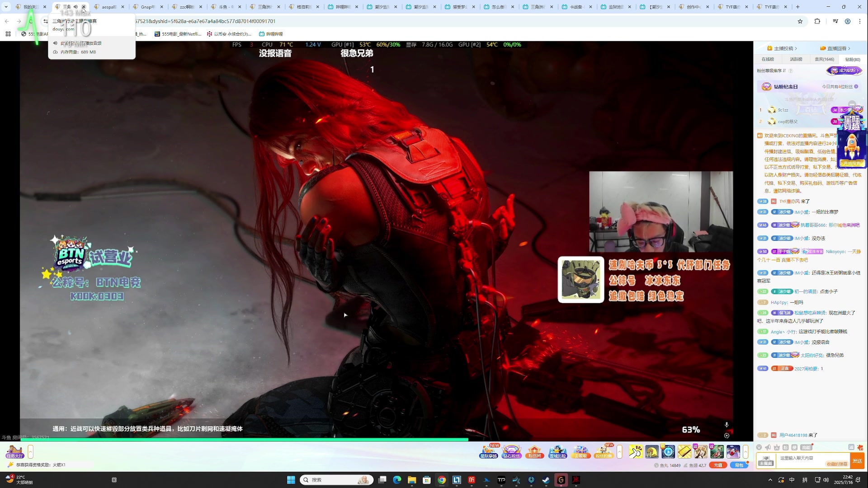Send the golden ticket gift

coord(684,451)
